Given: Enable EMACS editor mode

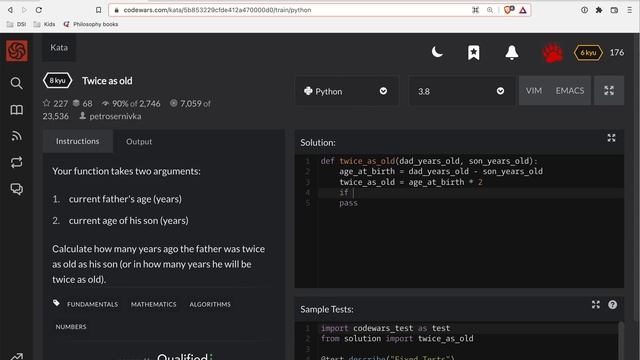Looking at the screenshot, I should [x=569, y=91].
